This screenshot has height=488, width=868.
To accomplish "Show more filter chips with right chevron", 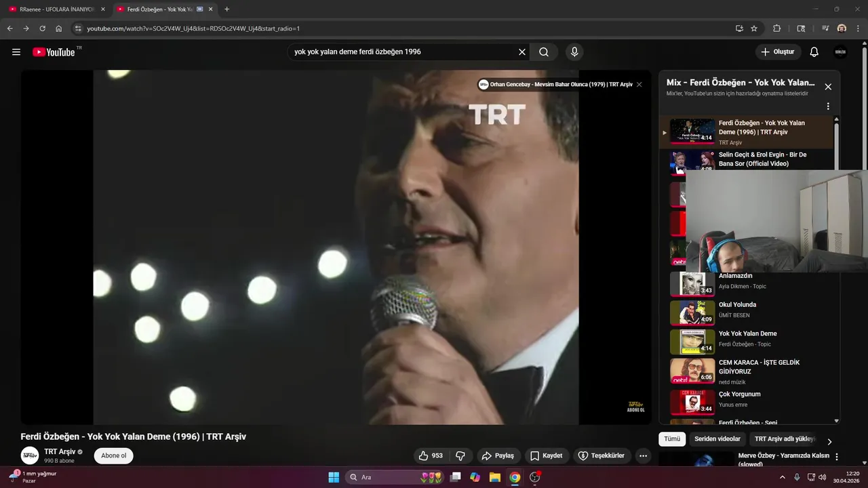I will [x=829, y=441].
